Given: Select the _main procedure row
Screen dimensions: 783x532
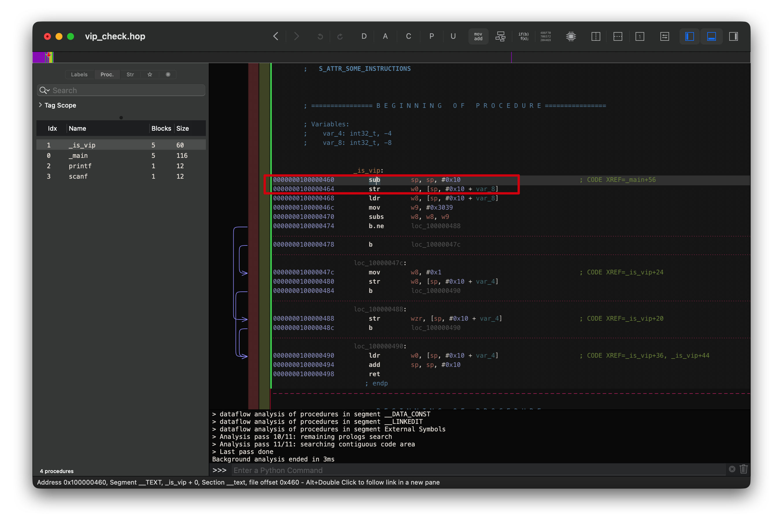Looking at the screenshot, I should coord(78,156).
